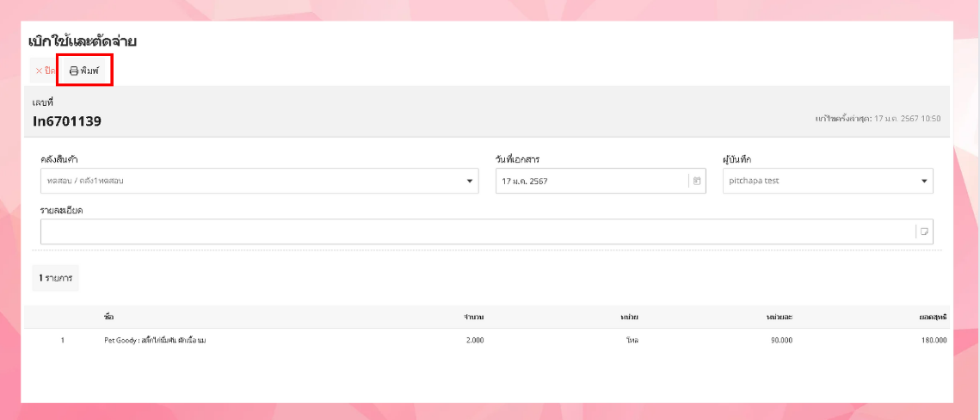
Task: Click the pitchapa test recorder name
Action: pos(754,181)
